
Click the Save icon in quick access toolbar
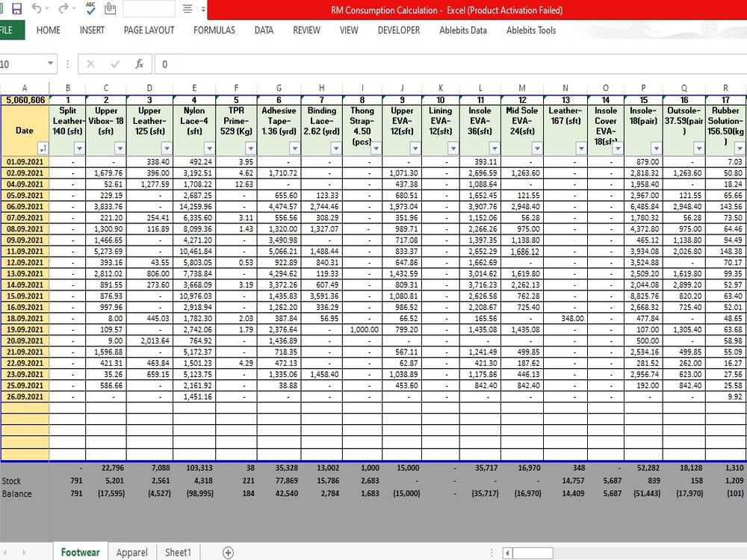(16, 8)
